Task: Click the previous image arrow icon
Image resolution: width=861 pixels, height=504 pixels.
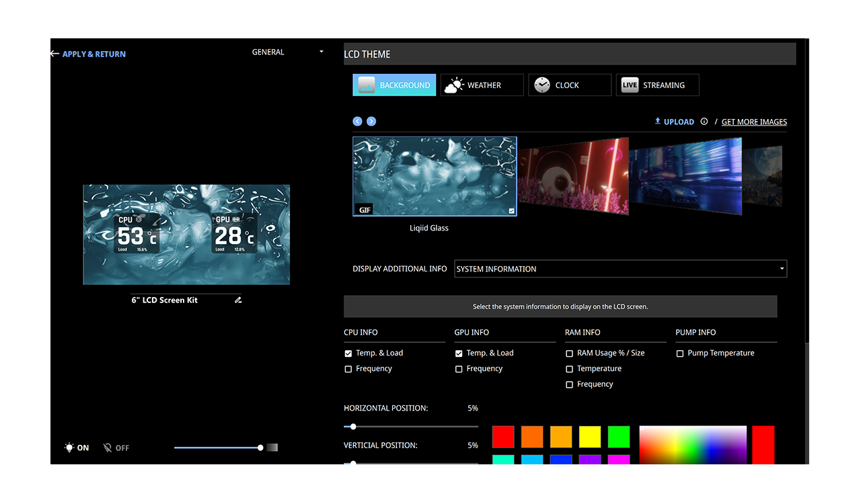Action: (357, 122)
